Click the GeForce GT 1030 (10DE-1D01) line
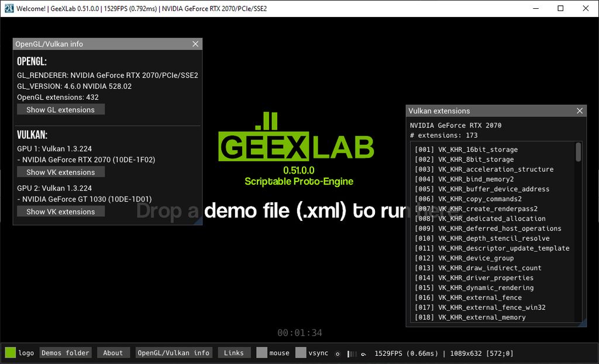Screen dimensions: 599x364 (x=84, y=199)
